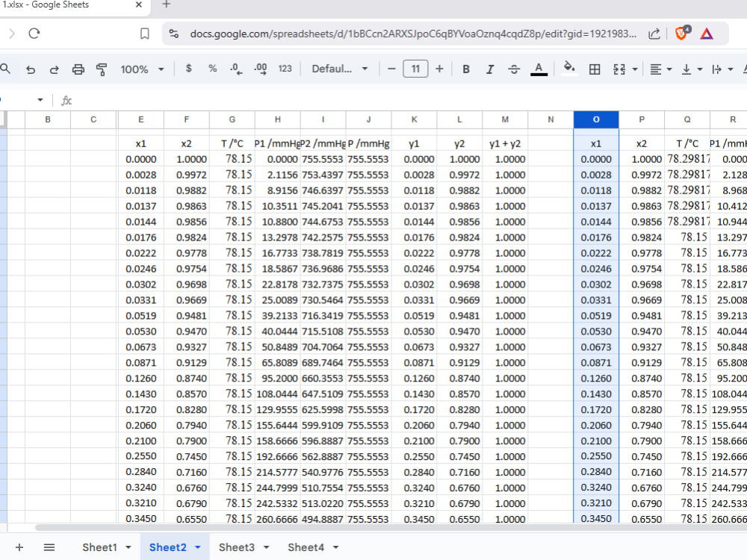Toggle Strikethrough formatting

[514, 69]
